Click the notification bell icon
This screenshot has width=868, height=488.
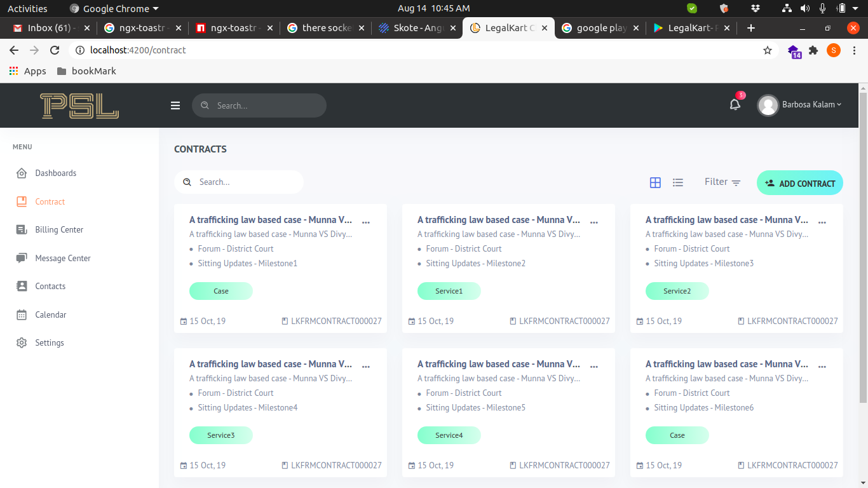(735, 105)
